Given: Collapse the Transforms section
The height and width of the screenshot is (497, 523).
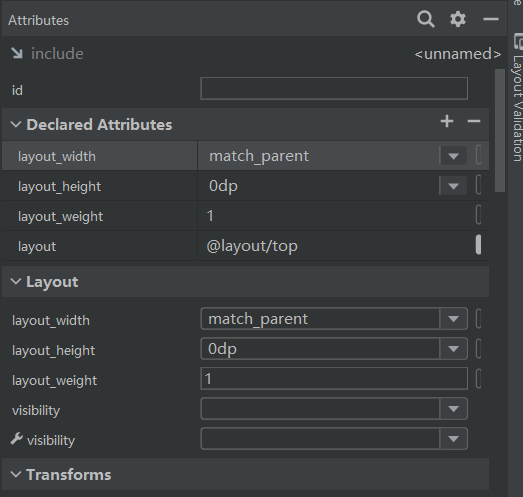Looking at the screenshot, I should click(x=16, y=474).
